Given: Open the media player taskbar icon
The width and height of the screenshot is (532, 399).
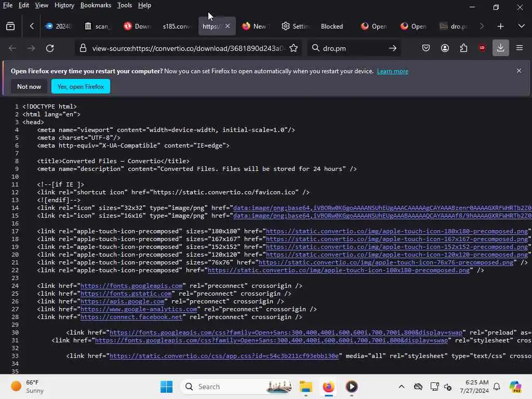Looking at the screenshot, I should 352,387.
